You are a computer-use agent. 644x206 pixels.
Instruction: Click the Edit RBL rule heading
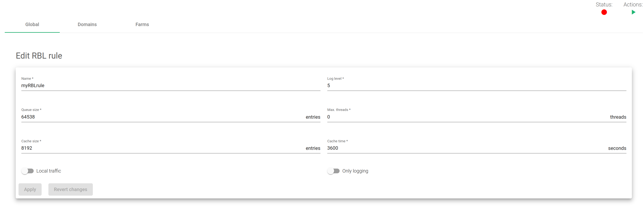pos(39,56)
